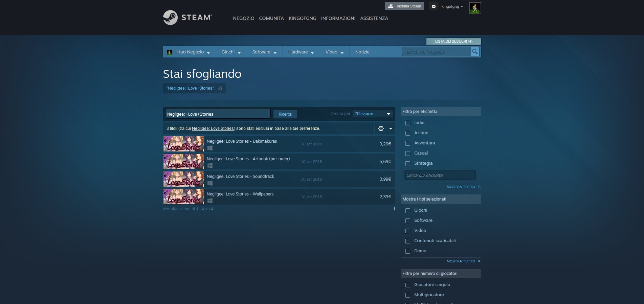Expand the Giochi store menu

pos(231,52)
